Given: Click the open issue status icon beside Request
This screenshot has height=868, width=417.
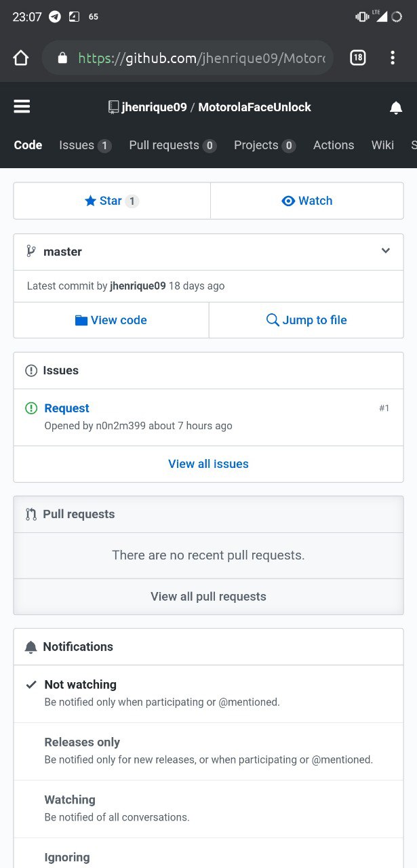Looking at the screenshot, I should [x=31, y=408].
